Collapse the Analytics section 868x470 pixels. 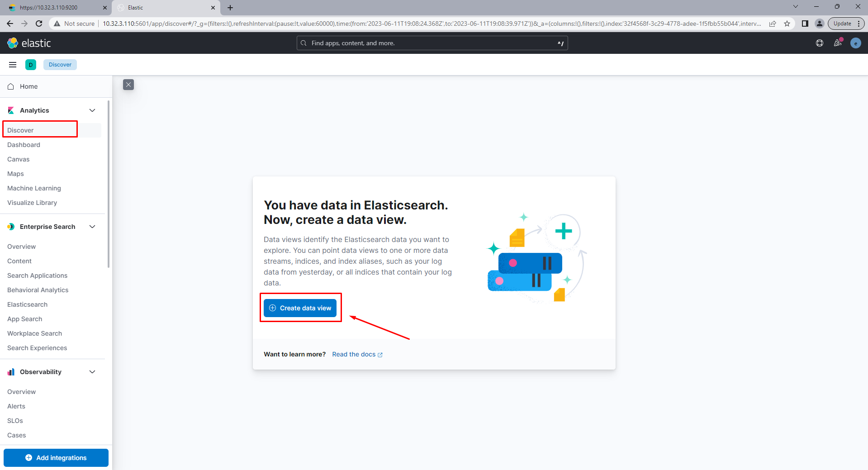coord(92,110)
